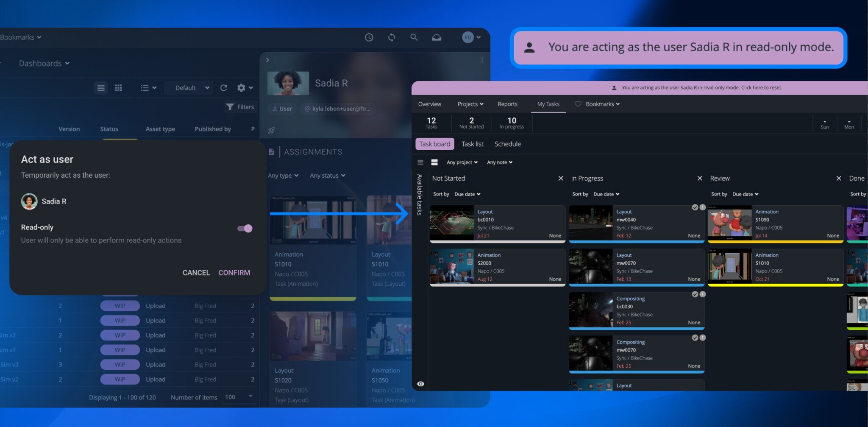This screenshot has width=868, height=427.
Task: Click the compact rows icon on task board
Action: coord(420,162)
